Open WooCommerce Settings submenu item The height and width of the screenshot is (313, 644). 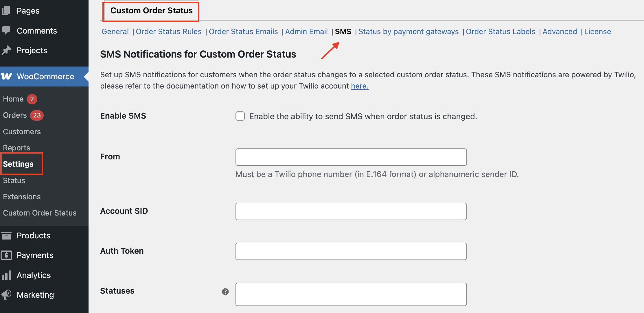pyautogui.click(x=18, y=164)
